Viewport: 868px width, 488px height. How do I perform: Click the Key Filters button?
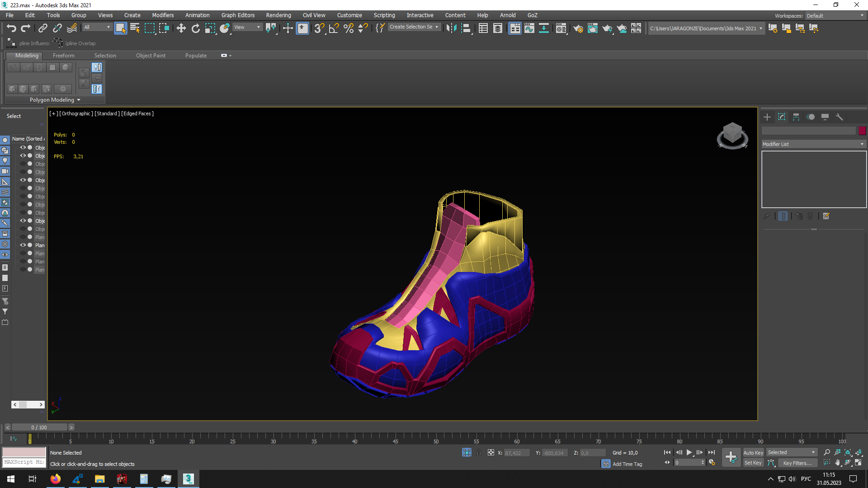(797, 463)
